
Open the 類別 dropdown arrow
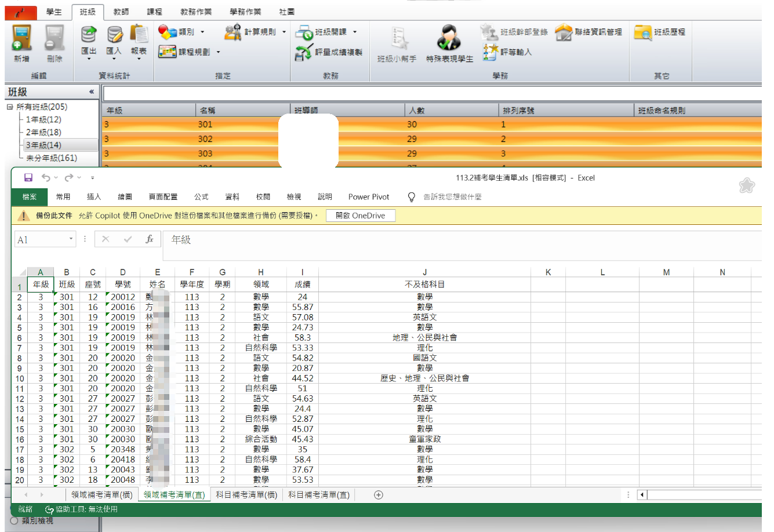[202, 32]
